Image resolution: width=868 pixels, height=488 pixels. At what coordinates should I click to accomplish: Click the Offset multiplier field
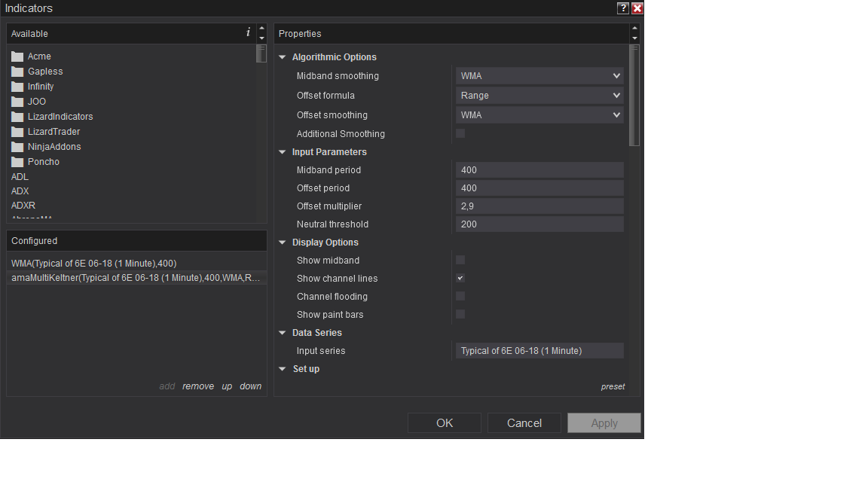(539, 206)
